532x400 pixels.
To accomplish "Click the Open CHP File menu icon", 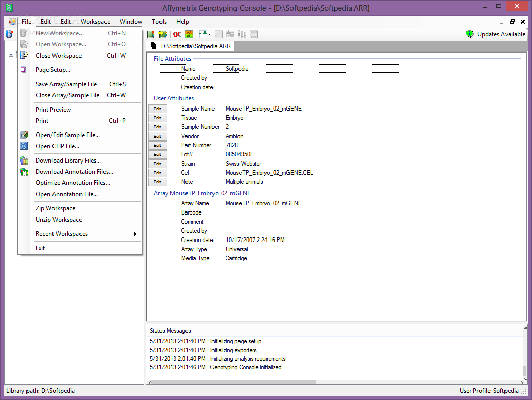I will [24, 146].
